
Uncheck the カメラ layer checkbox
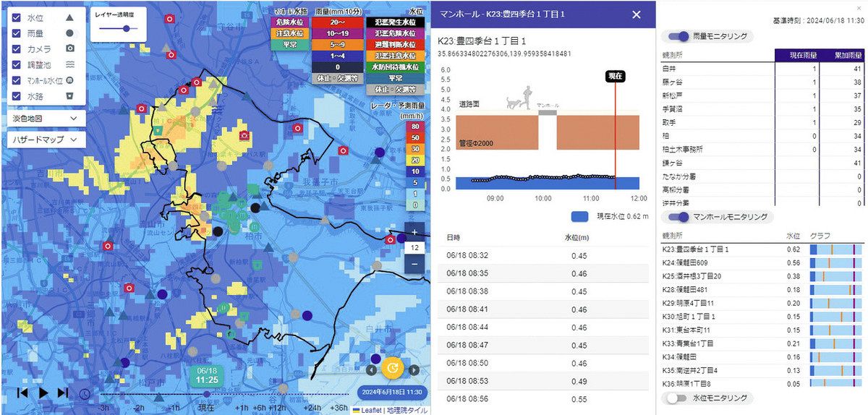click(x=17, y=48)
